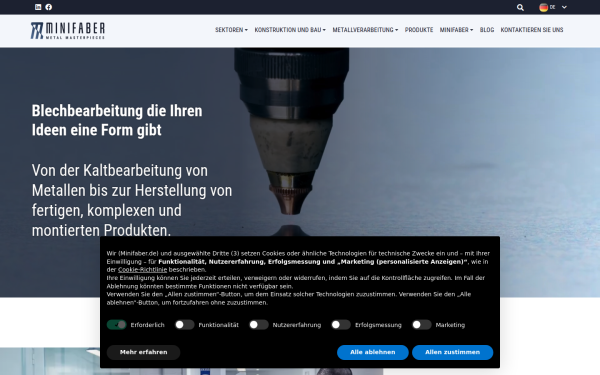Expand the language selector chevron
The height and width of the screenshot is (375, 600).
(564, 7)
